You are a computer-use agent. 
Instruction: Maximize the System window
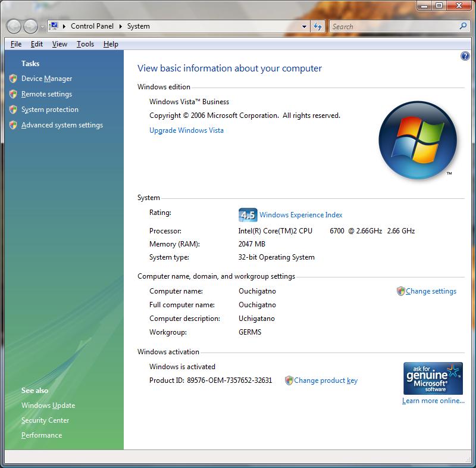coord(439,5)
